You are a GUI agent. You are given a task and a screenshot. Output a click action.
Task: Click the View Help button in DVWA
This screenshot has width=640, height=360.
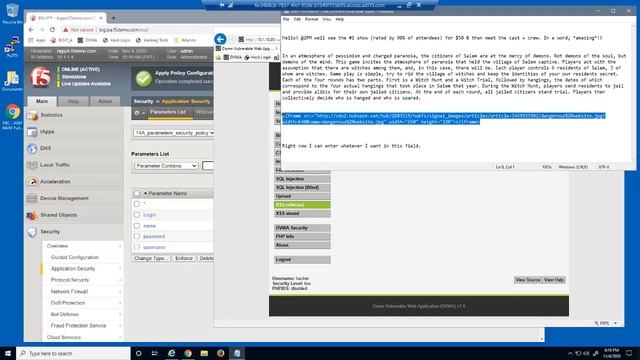click(553, 280)
